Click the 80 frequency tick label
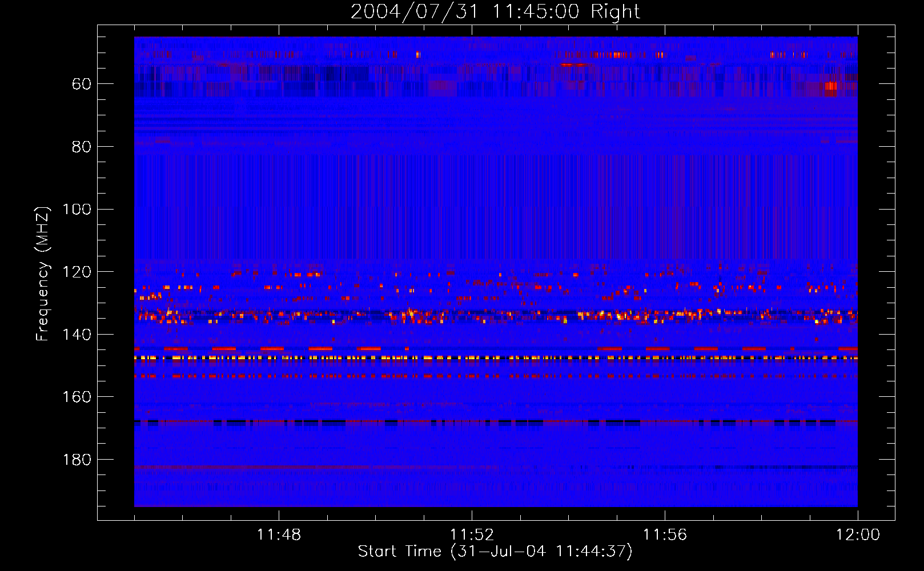The image size is (924, 571). pos(82,147)
